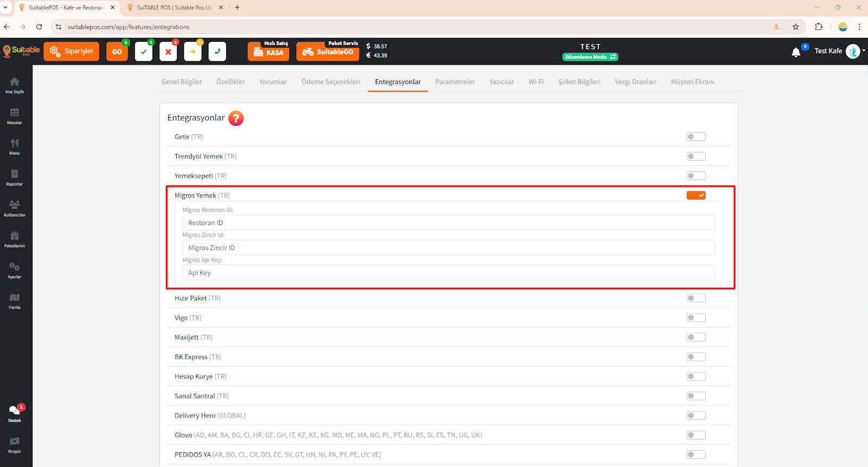The height and width of the screenshot is (467, 868).
Task: Enable the Glovo integration toggle
Action: pos(696,435)
